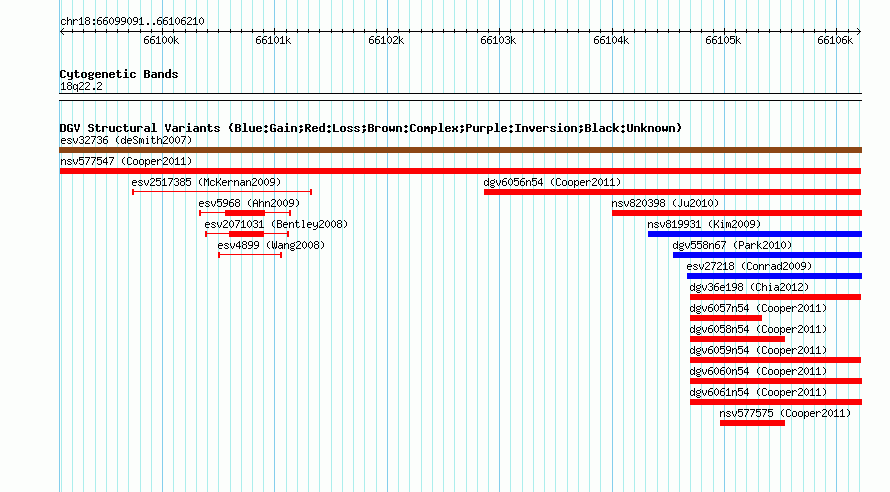
Task: Open the nsv820398 (Ju2010) label
Action: 665,203
